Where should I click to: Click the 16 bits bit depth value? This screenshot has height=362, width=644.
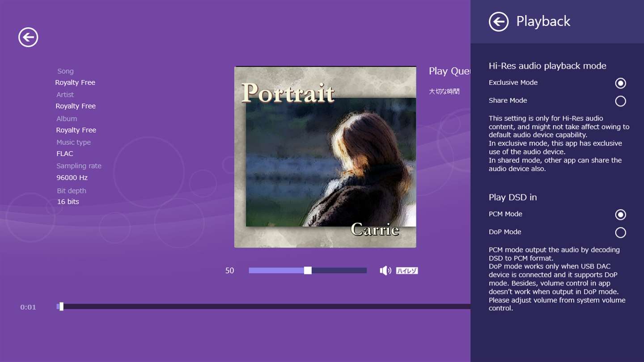pyautogui.click(x=68, y=202)
